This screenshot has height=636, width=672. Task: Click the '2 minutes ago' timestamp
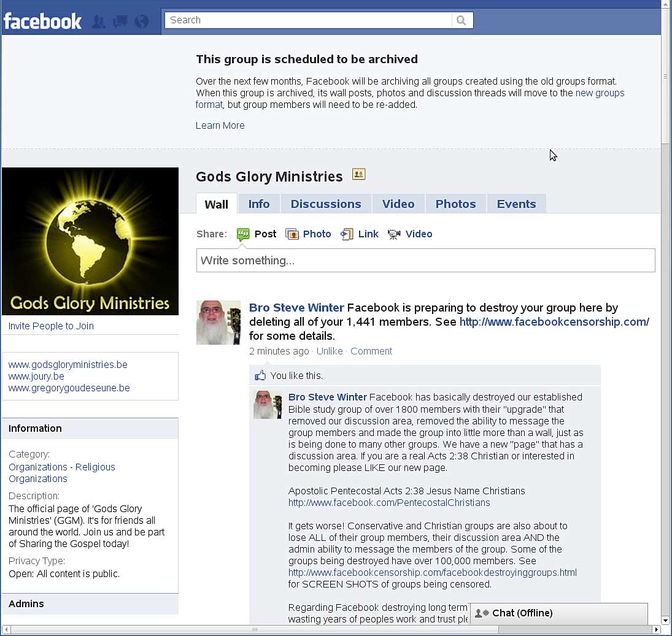coord(279,351)
